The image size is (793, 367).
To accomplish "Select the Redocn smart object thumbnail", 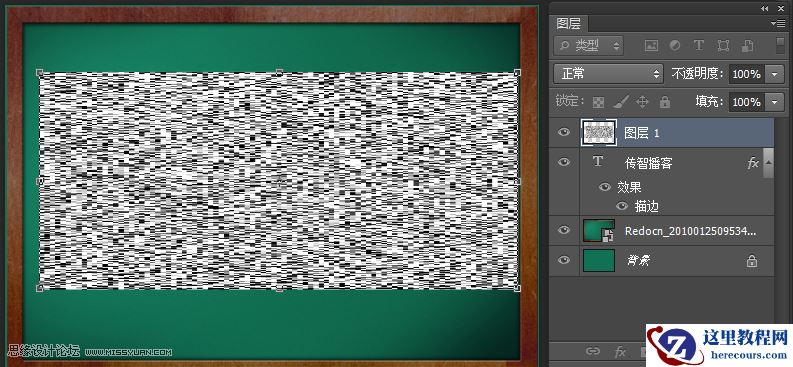I will coord(599,231).
